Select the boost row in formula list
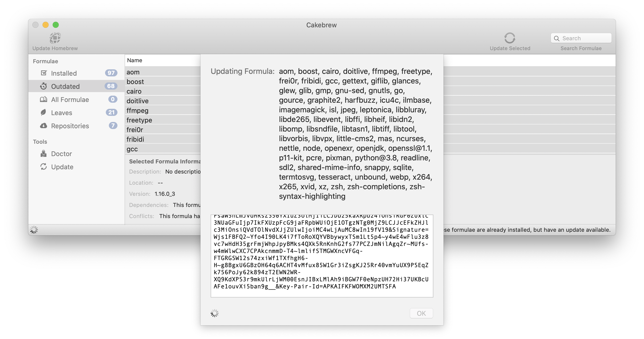Image resolution: width=644 pixels, height=339 pixels. (x=163, y=81)
